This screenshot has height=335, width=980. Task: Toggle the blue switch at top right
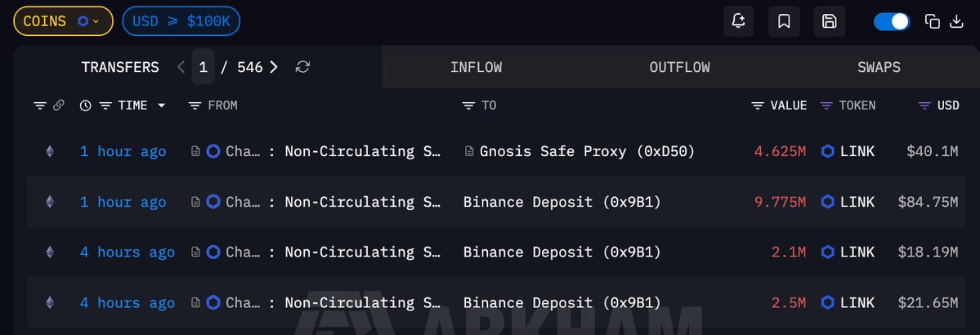(x=891, y=21)
